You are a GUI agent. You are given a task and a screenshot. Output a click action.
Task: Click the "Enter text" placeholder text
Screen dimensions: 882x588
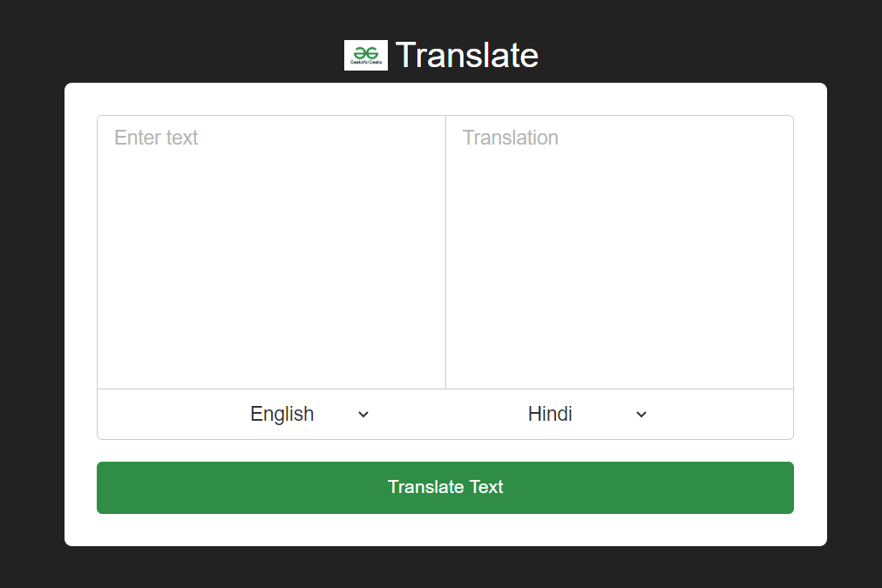click(x=157, y=138)
